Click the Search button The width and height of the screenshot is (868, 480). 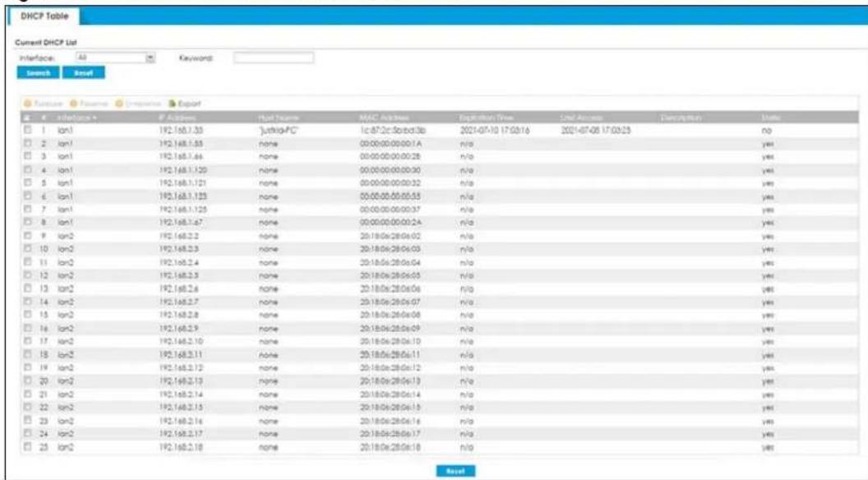[x=38, y=72]
